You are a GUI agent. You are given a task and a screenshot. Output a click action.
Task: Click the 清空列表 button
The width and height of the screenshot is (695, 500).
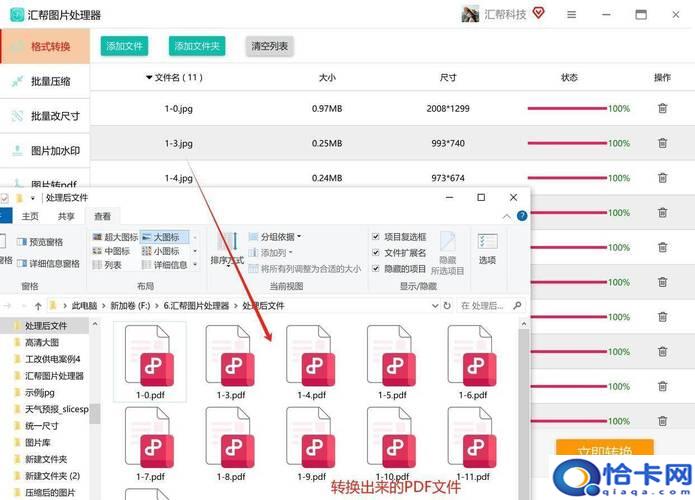tap(269, 46)
